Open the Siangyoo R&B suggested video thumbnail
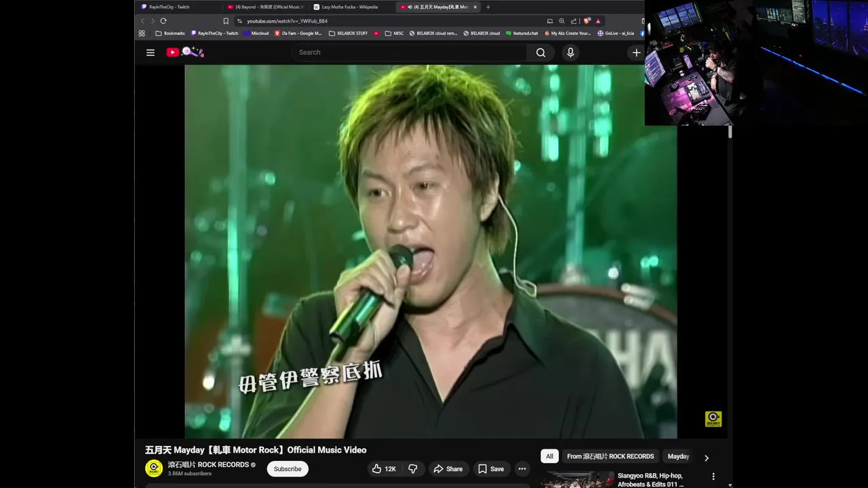This screenshot has height=488, width=868. [578, 479]
